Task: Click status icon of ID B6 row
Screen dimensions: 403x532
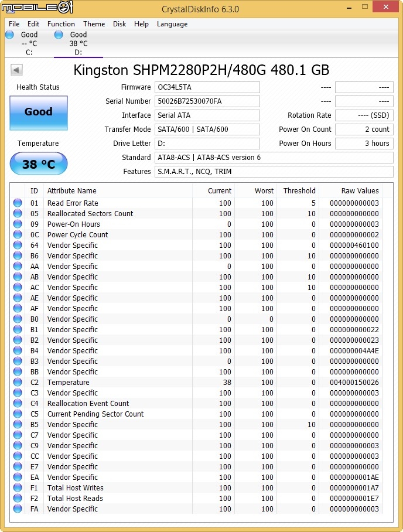Action: [x=18, y=255]
